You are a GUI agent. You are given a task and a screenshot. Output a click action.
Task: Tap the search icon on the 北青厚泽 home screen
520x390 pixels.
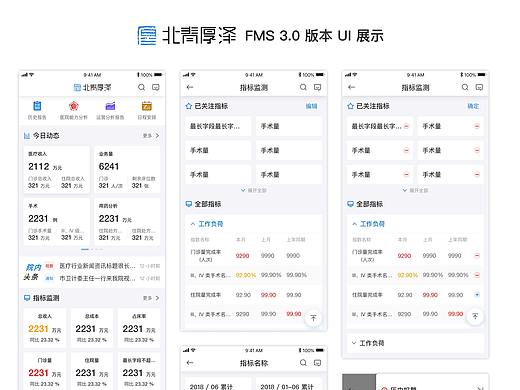(141, 87)
